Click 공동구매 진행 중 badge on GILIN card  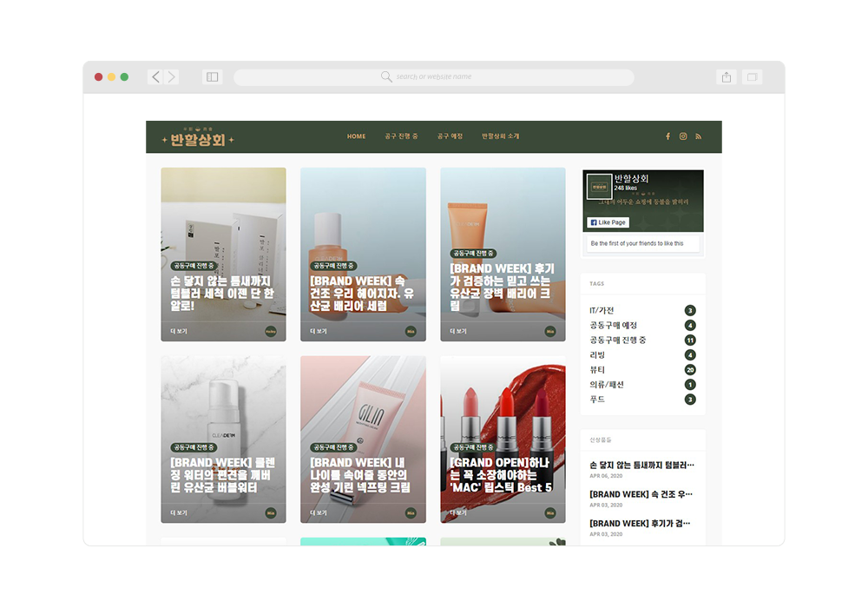[x=333, y=446]
